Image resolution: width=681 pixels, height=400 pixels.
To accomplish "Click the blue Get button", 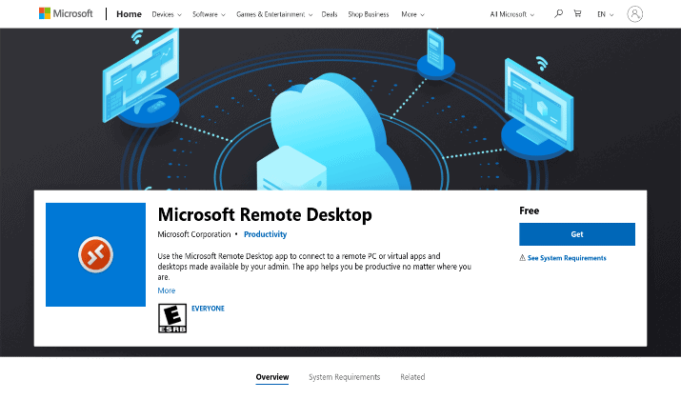I will point(577,234).
